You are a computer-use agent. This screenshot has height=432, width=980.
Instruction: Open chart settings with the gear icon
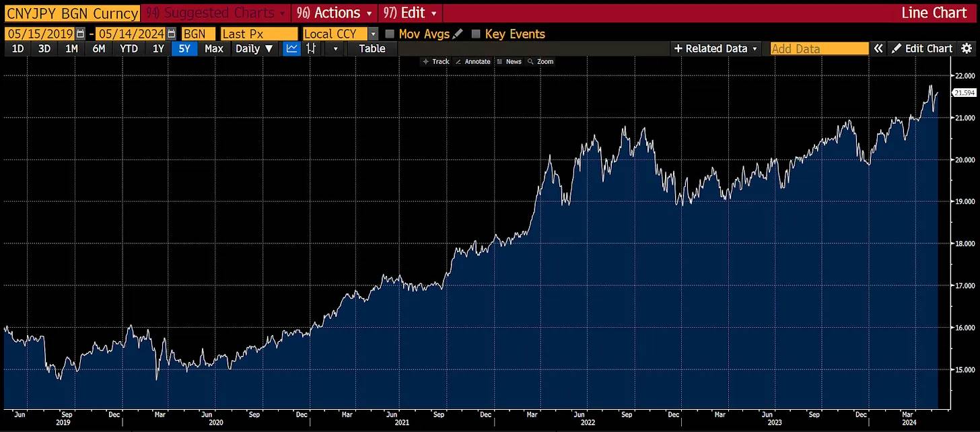967,48
